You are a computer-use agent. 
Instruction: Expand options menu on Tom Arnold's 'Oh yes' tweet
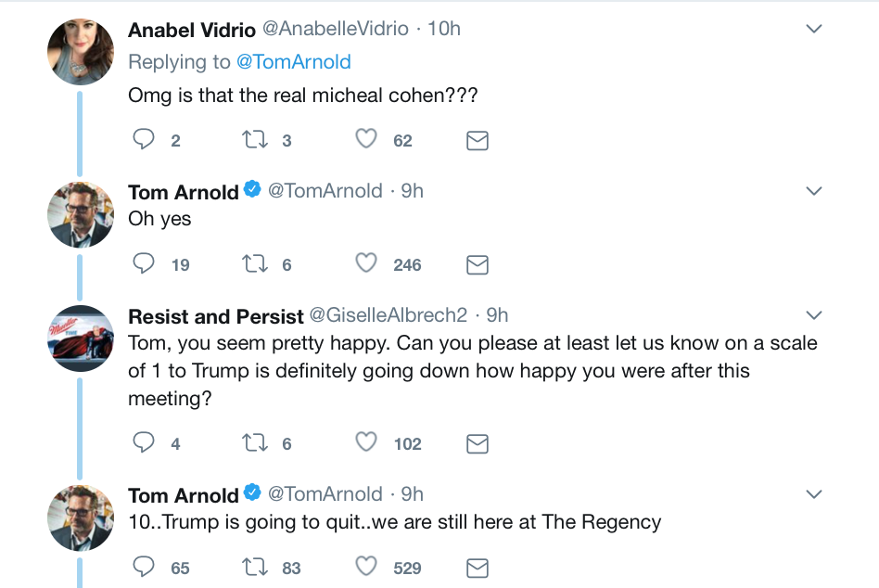813,191
